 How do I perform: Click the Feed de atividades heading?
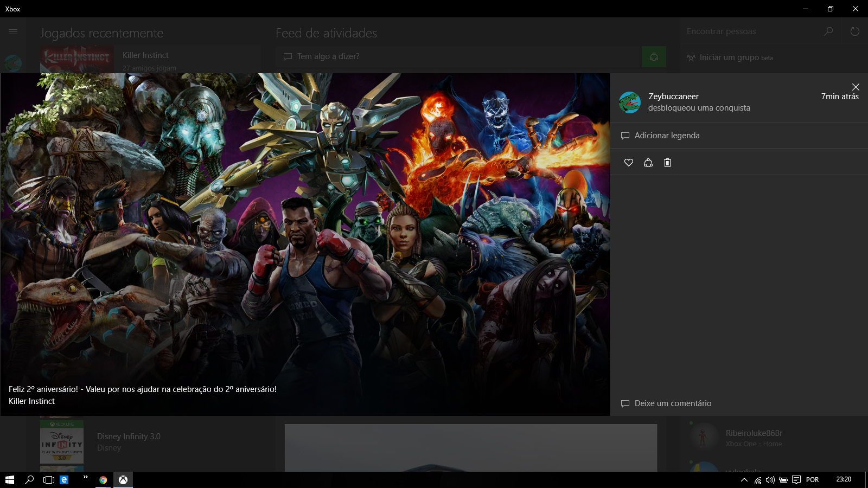326,33
